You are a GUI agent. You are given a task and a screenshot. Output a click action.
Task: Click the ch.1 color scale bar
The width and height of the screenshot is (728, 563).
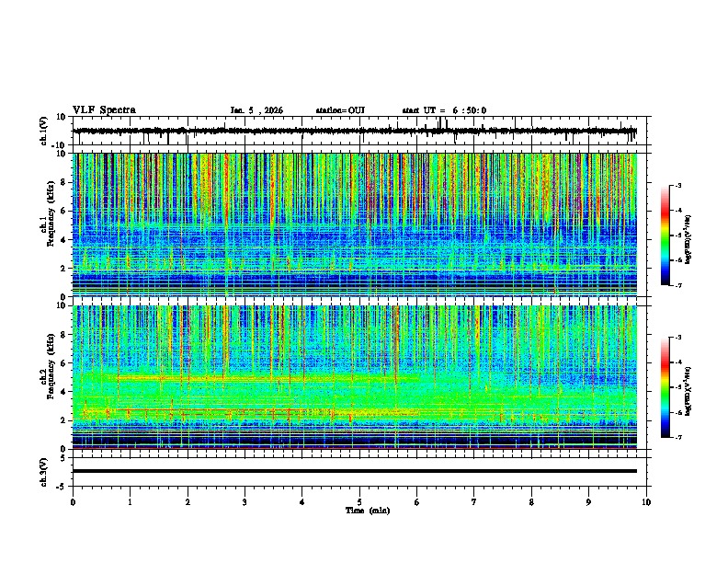(665, 236)
